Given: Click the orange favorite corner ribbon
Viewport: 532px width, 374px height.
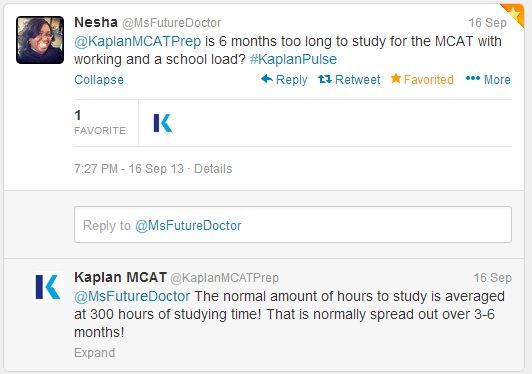Looking at the screenshot, I should (514, 14).
